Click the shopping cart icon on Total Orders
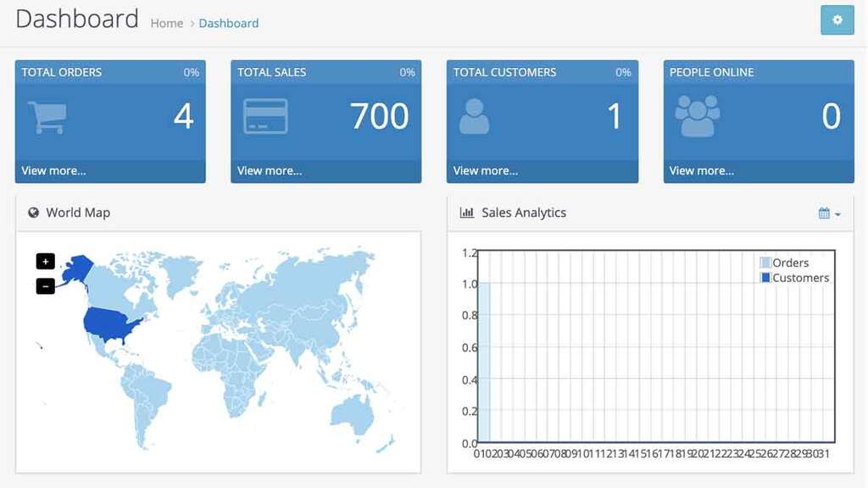 pos(46,116)
